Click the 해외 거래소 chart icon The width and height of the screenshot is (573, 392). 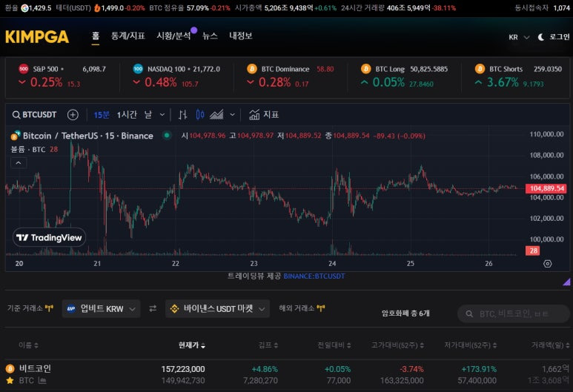point(321,308)
